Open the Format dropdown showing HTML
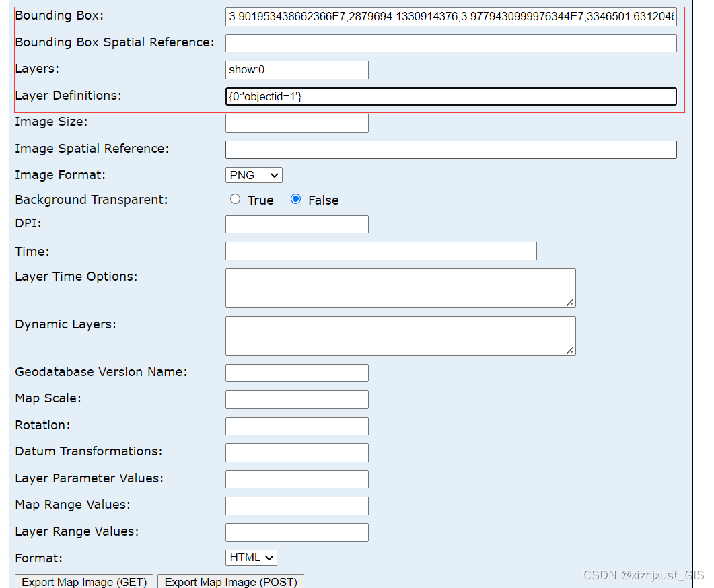This screenshot has width=714, height=588. tap(250, 557)
